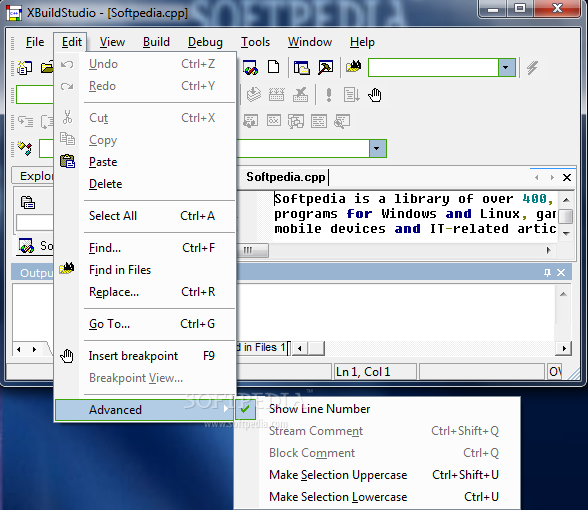The image size is (588, 510).
Task: Open the find combo box dropdown arrow
Action: (x=506, y=68)
